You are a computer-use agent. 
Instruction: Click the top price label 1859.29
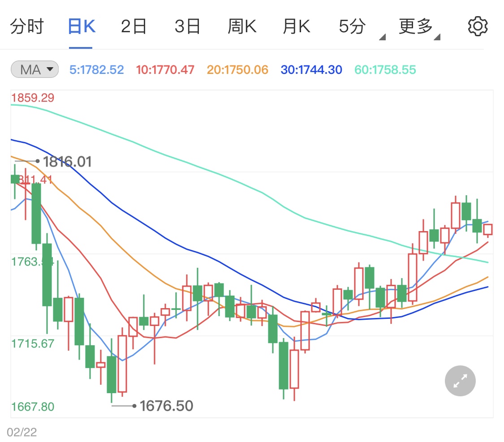point(33,98)
